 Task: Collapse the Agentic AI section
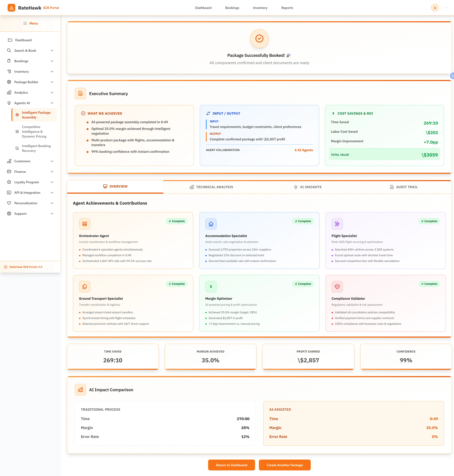52,103
